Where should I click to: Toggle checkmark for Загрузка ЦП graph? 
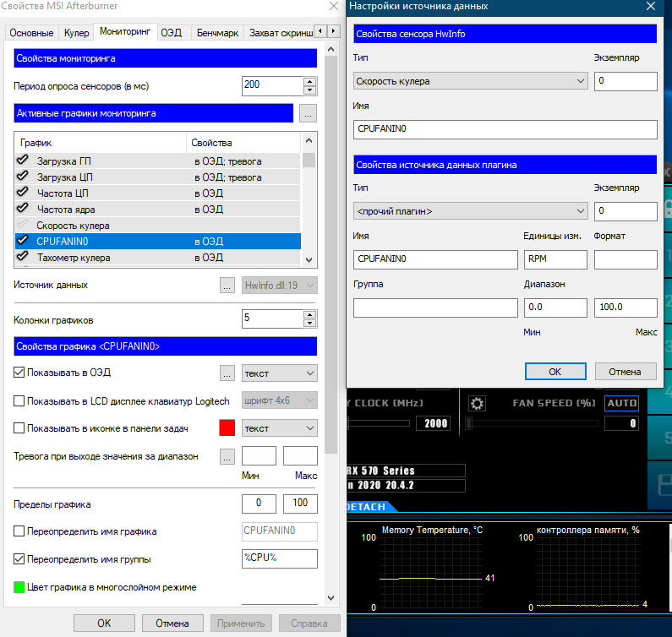23,176
